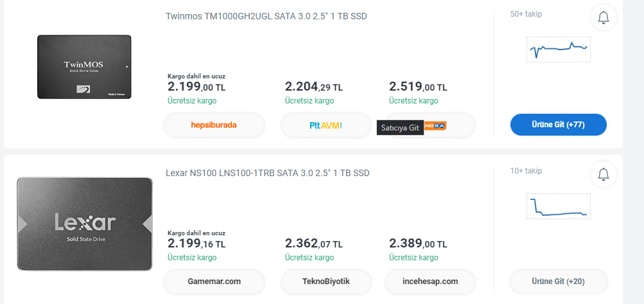The width and height of the screenshot is (644, 304).
Task: Click the Lexar SSD product image
Action: point(85,223)
